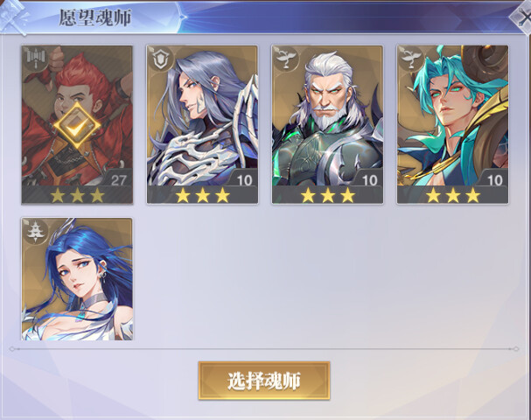Click the level 10 badge on teal-haired card
Screen dimensions: 531x420
494,180
